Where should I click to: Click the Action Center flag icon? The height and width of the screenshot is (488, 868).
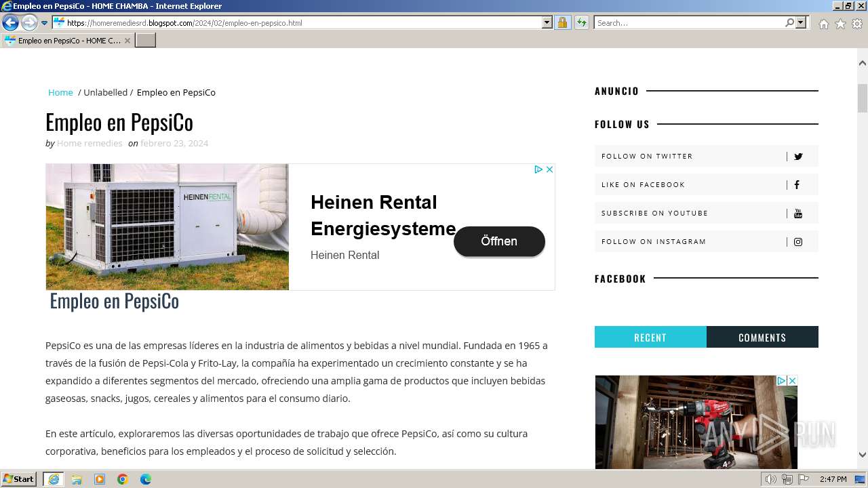[804, 479]
